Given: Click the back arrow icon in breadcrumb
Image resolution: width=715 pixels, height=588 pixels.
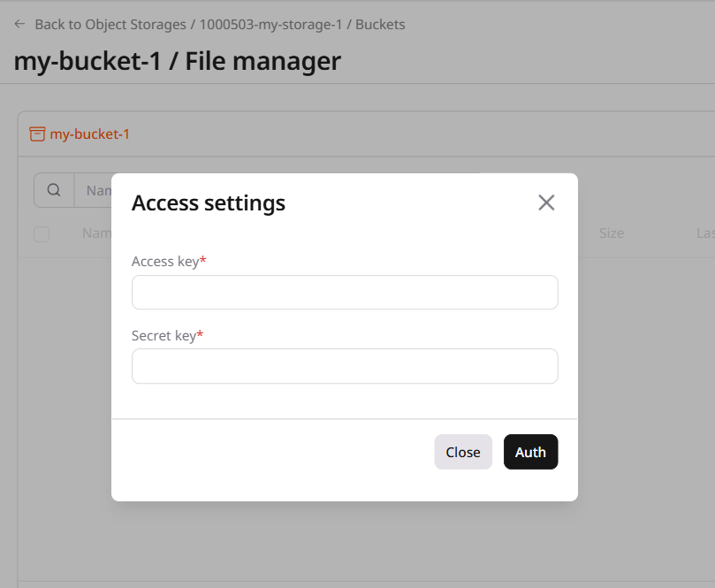Looking at the screenshot, I should [x=19, y=24].
